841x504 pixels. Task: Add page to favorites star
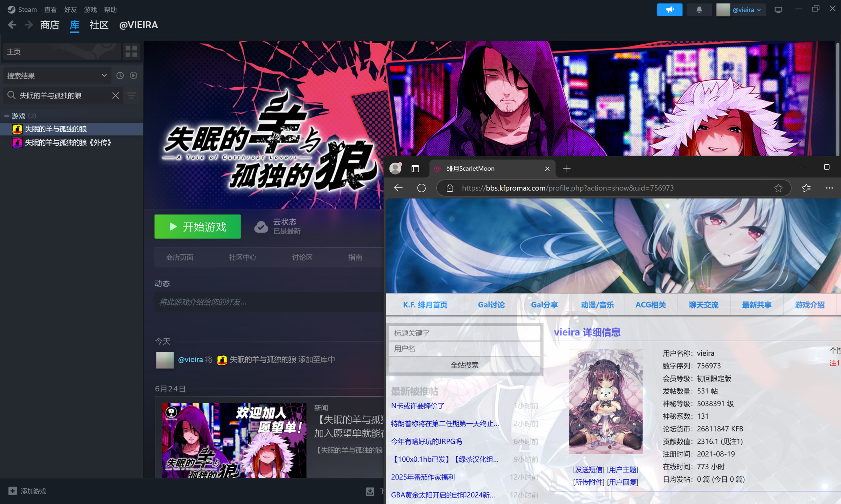click(778, 188)
